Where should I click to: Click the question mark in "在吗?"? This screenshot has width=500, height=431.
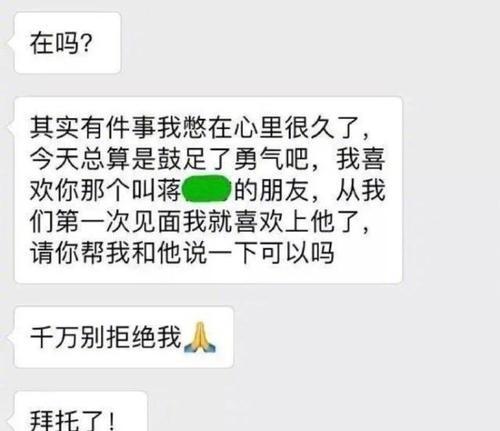point(86,43)
